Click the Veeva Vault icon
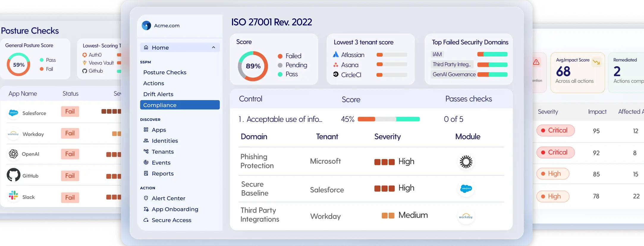644x246 pixels. click(x=85, y=63)
